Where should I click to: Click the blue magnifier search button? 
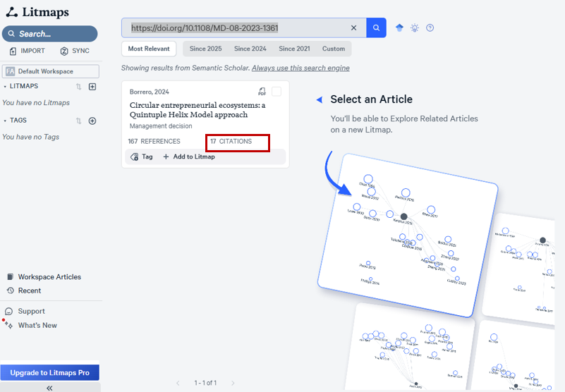pyautogui.click(x=376, y=27)
